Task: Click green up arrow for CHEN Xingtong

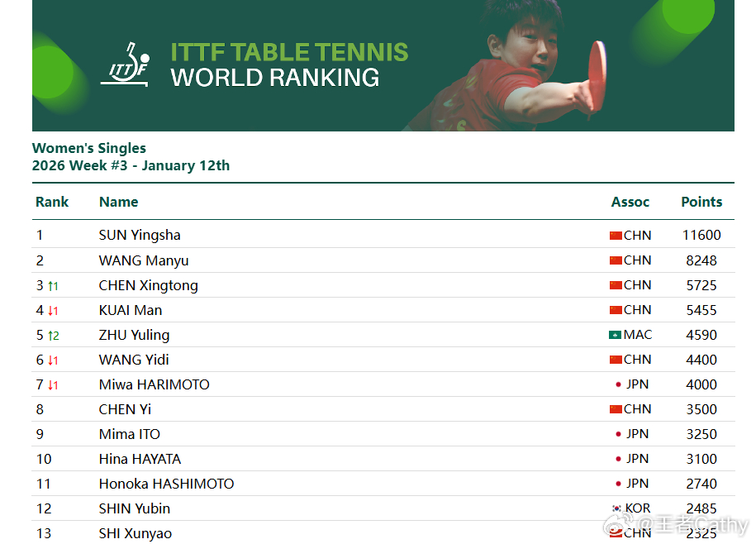Action: (x=51, y=286)
